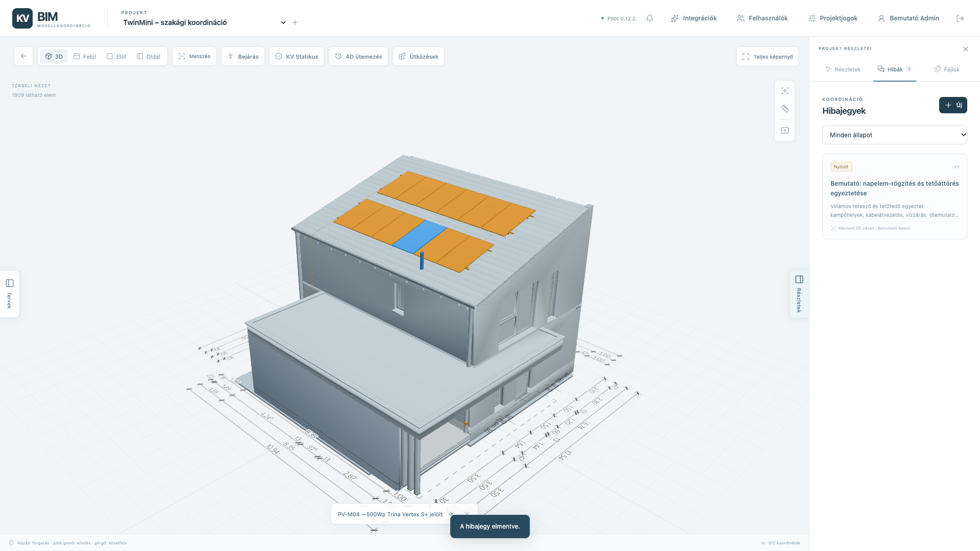Click the add comment icon in viewport
This screenshot has width=980, height=551.
785,131
